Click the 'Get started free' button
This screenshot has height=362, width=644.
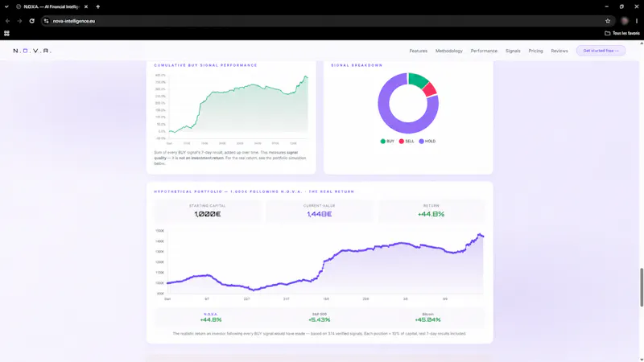coord(601,51)
